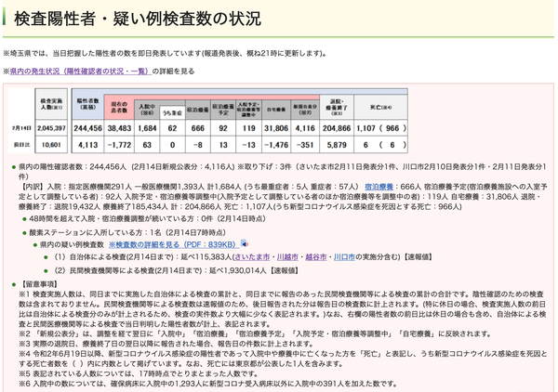The height and width of the screenshot is (392, 558).
Task: Click the previous-day value 63
Action: tap(147, 145)
